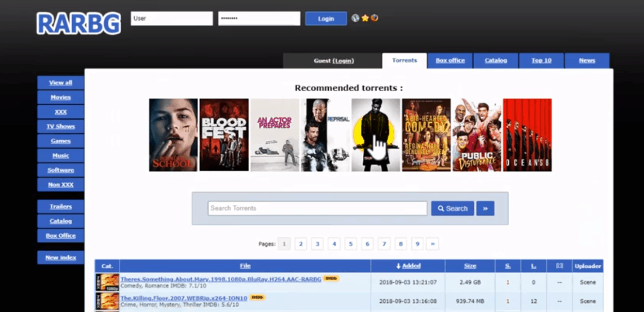This screenshot has height=312, width=644.
Task: Open the Blood Fest poster
Action: tap(224, 135)
